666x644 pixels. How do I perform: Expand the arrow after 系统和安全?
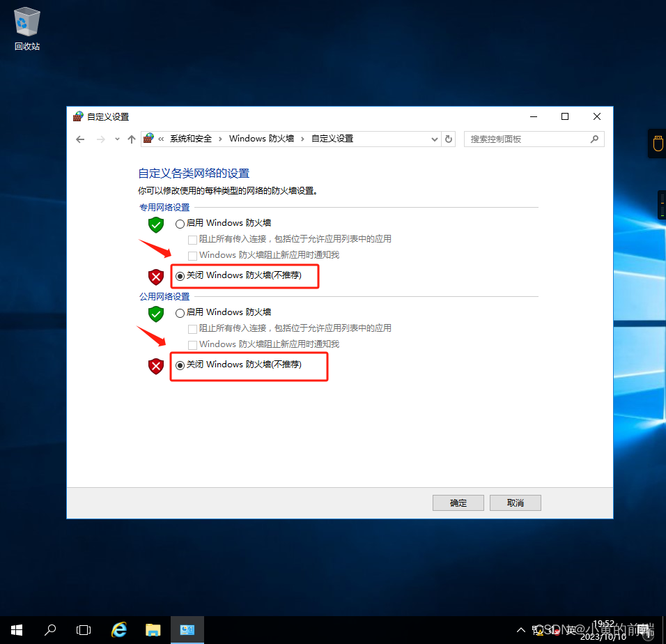click(x=220, y=139)
